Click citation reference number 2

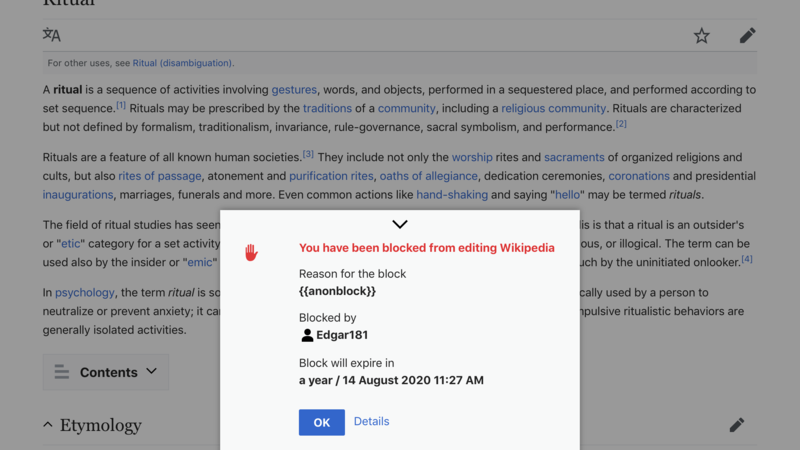coord(621,124)
